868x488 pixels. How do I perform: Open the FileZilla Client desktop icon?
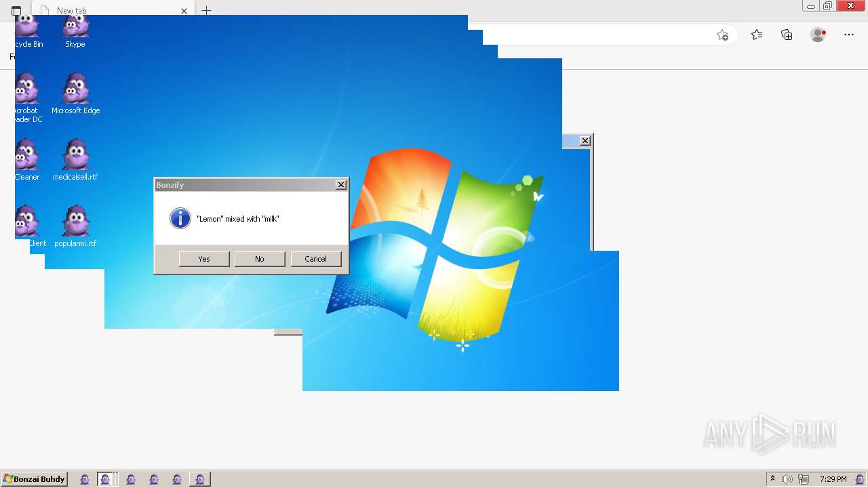(x=30, y=226)
